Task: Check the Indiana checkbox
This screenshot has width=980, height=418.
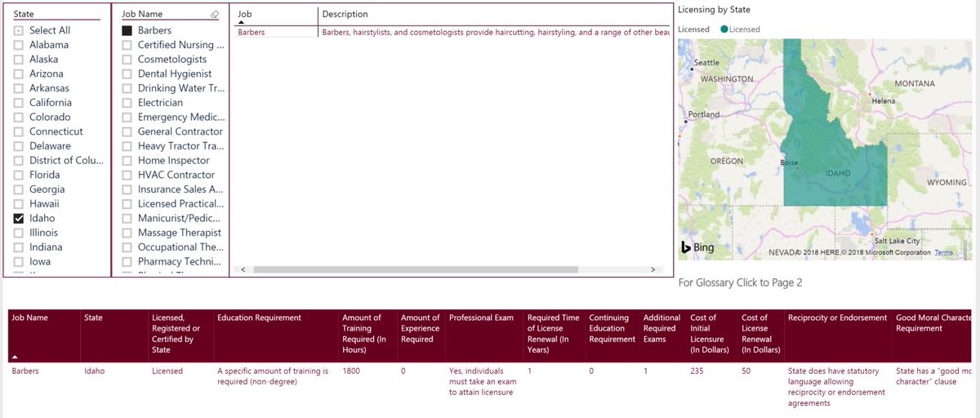Action: click(x=19, y=247)
